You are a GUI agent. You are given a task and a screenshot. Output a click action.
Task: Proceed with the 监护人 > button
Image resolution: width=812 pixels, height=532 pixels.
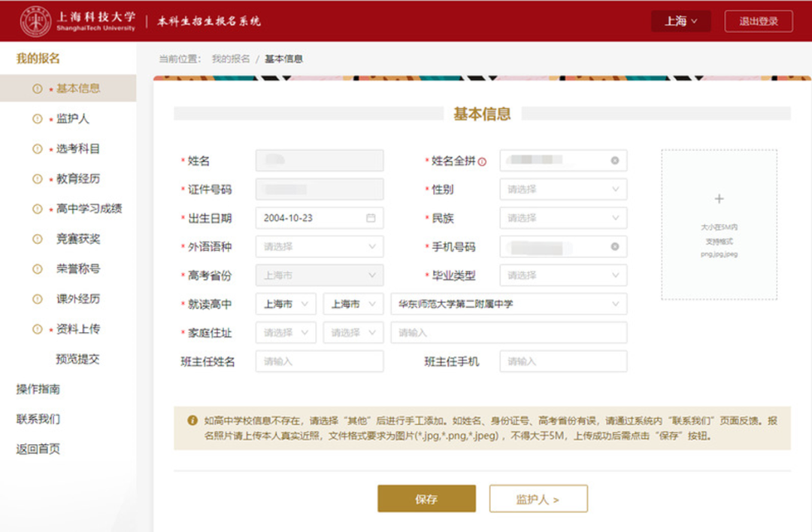pyautogui.click(x=538, y=498)
